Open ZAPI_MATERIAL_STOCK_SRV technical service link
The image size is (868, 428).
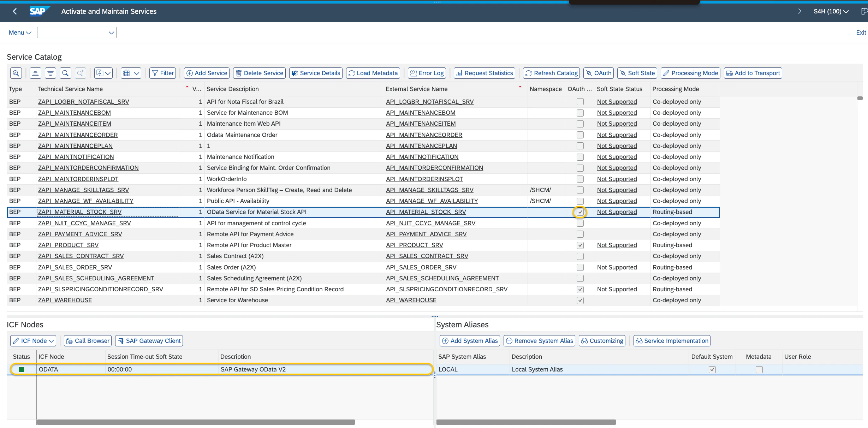(x=80, y=212)
